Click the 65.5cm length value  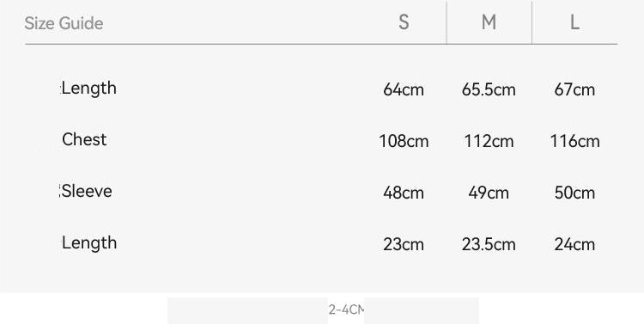(489, 89)
